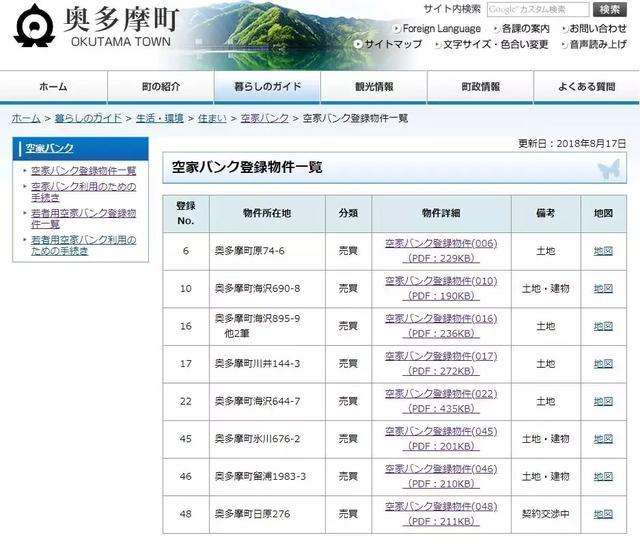The height and width of the screenshot is (544, 640).
Task: Type in the Google custom search field
Action: [x=538, y=9]
